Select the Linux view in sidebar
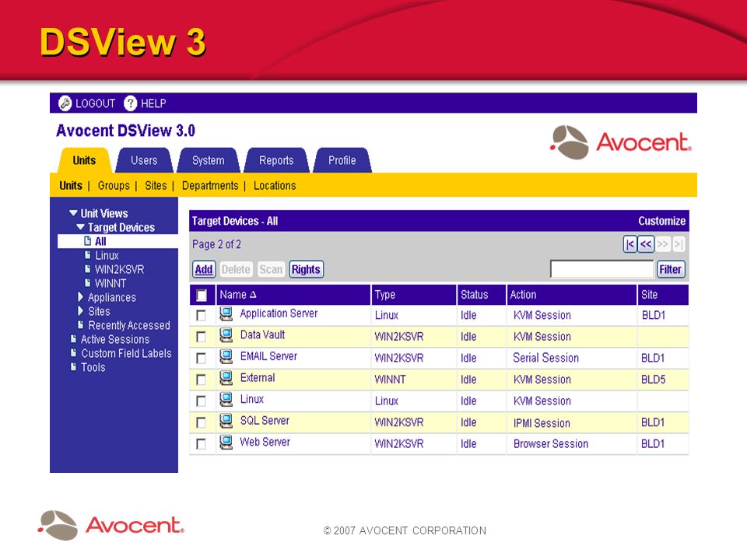This screenshot has height=560, width=747. tap(107, 255)
